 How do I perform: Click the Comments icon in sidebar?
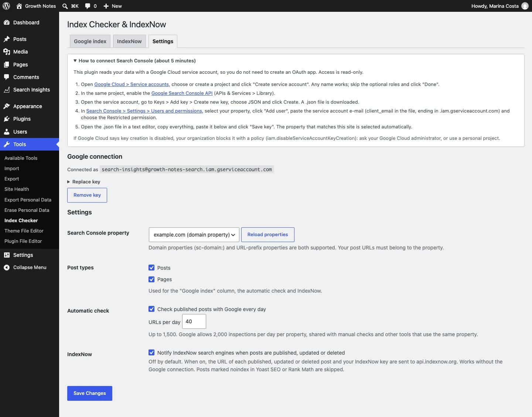[7, 77]
